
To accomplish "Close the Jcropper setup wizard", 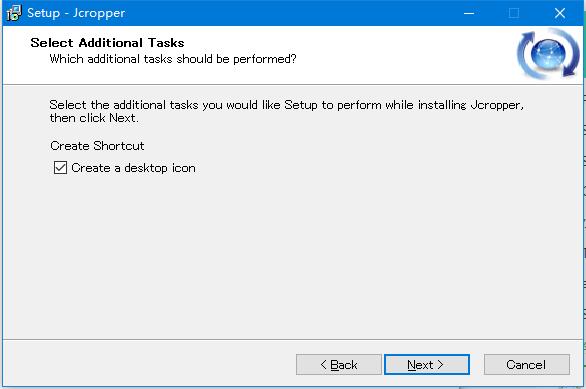I will 559,13.
